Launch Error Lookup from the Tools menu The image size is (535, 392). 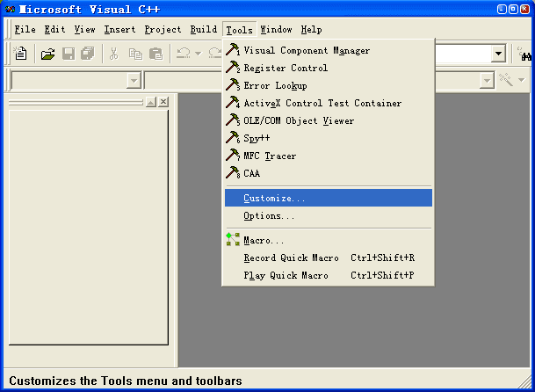pyautogui.click(x=329, y=85)
